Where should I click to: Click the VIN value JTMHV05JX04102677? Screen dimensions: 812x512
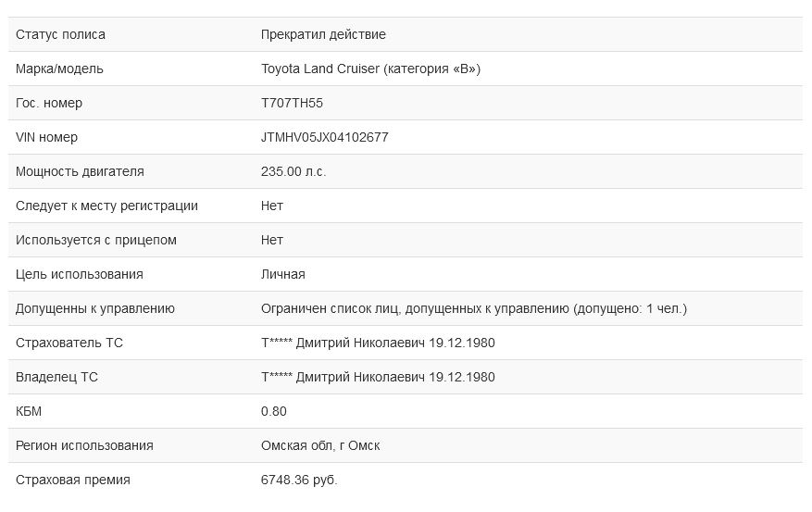(324, 137)
